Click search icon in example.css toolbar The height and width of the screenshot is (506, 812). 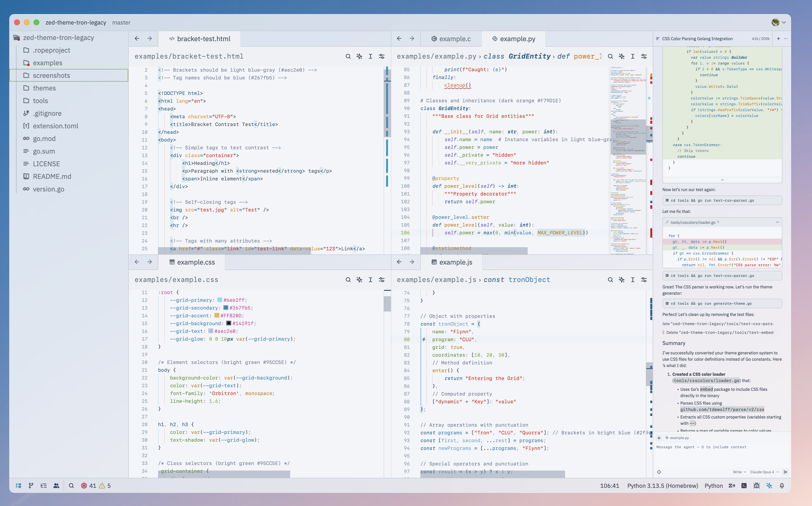pos(348,280)
